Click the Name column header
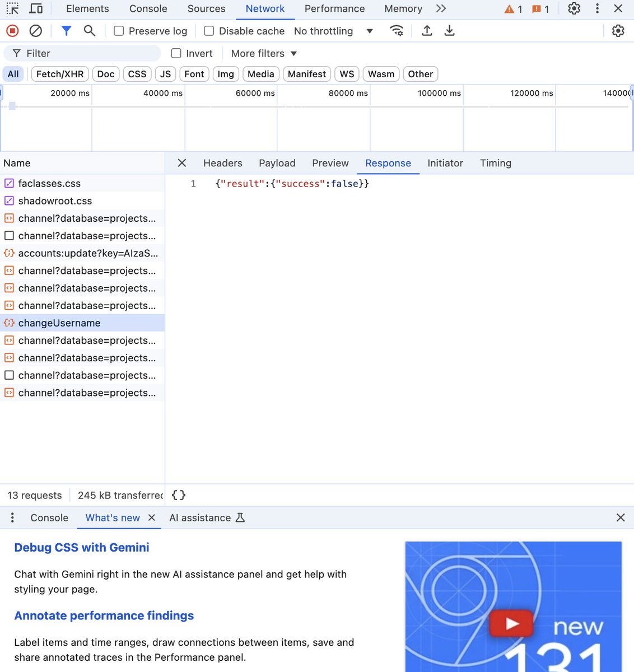Image resolution: width=634 pixels, height=672 pixels. click(82, 163)
